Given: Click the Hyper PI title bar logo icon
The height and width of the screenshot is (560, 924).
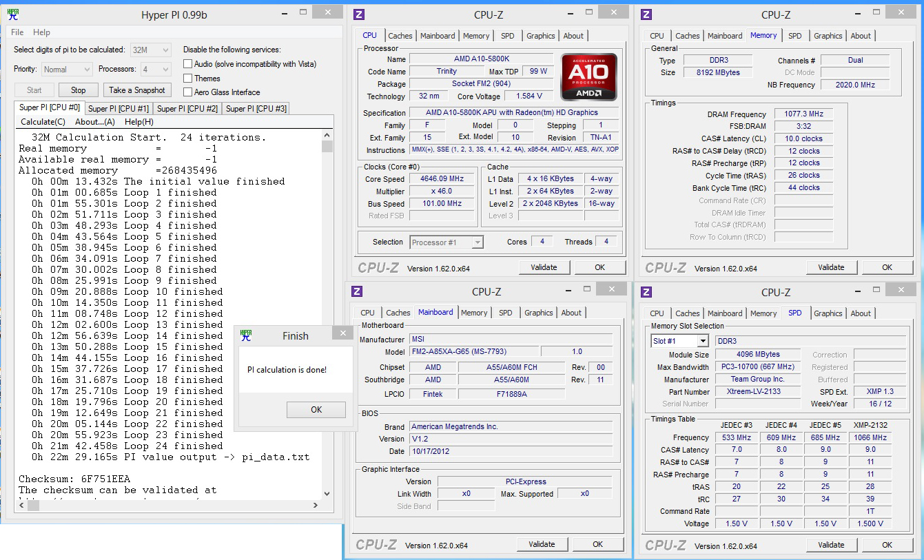Looking at the screenshot, I should coord(13,14).
